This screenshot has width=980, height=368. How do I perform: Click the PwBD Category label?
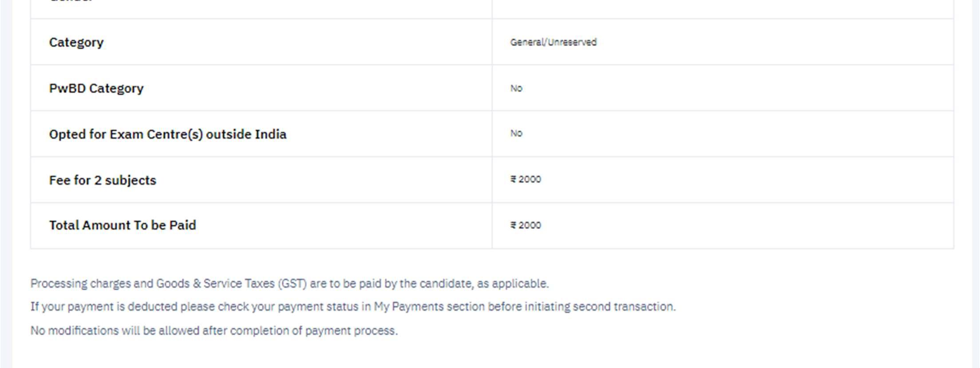point(96,89)
